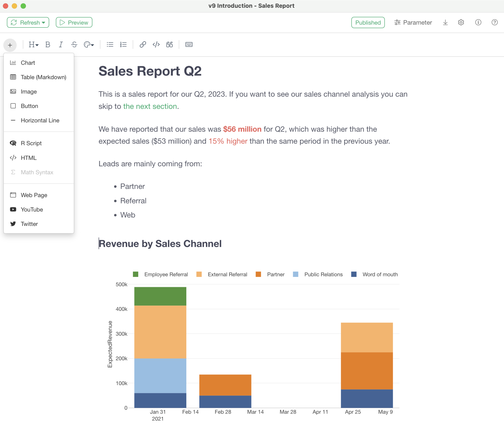
Task: Insert a YouTube embed
Action: click(x=32, y=209)
